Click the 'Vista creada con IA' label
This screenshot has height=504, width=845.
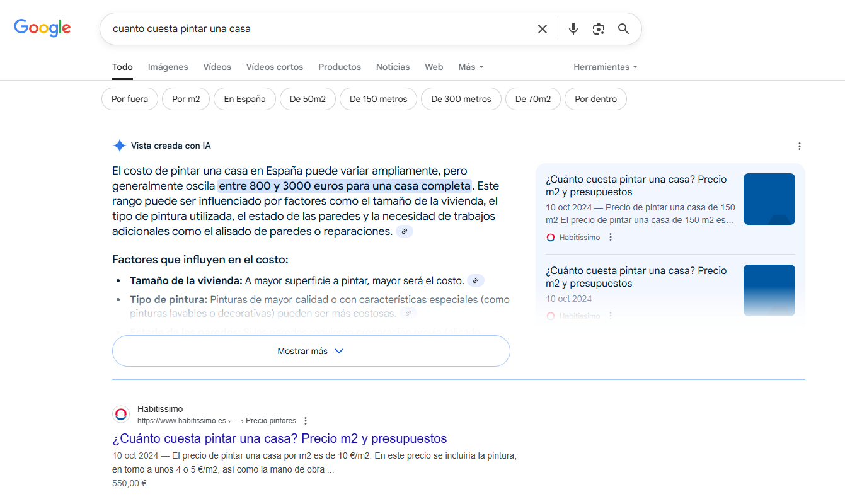171,146
